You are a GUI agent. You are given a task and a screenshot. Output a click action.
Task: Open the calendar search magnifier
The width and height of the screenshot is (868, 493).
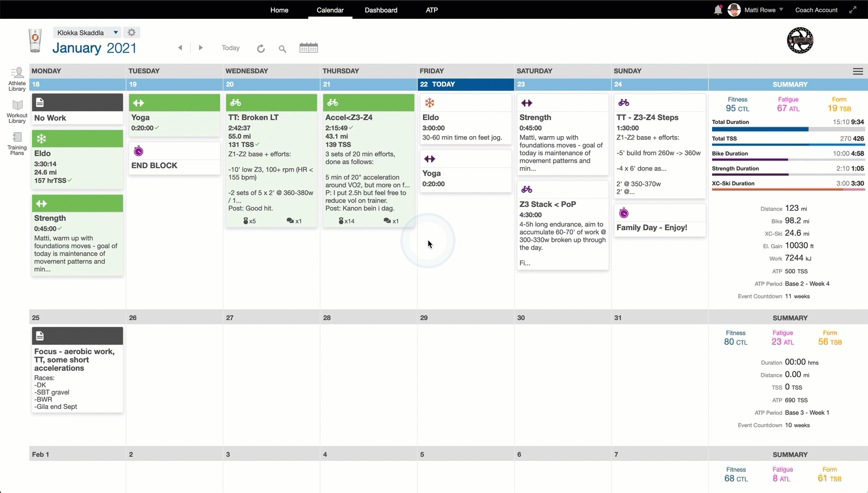pos(283,49)
